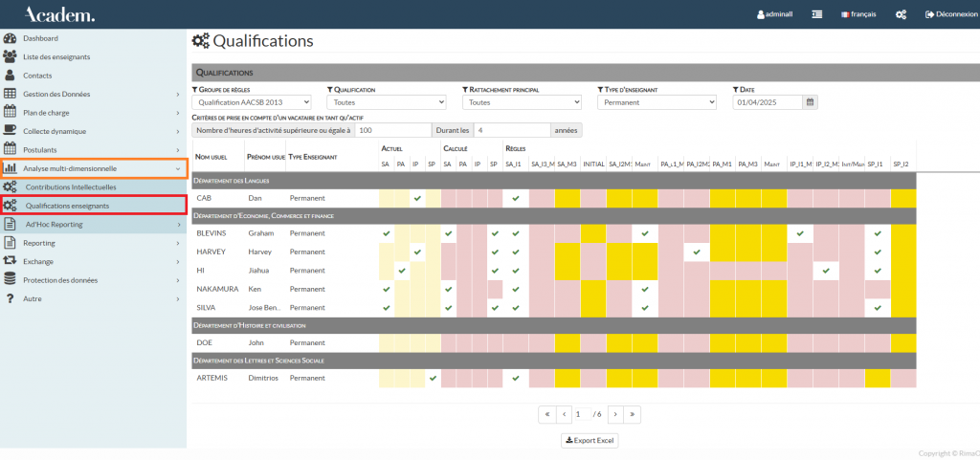Click yellow SP_I2 cell in BLEVINS row
Screen dimensions: 980x460
point(903,233)
